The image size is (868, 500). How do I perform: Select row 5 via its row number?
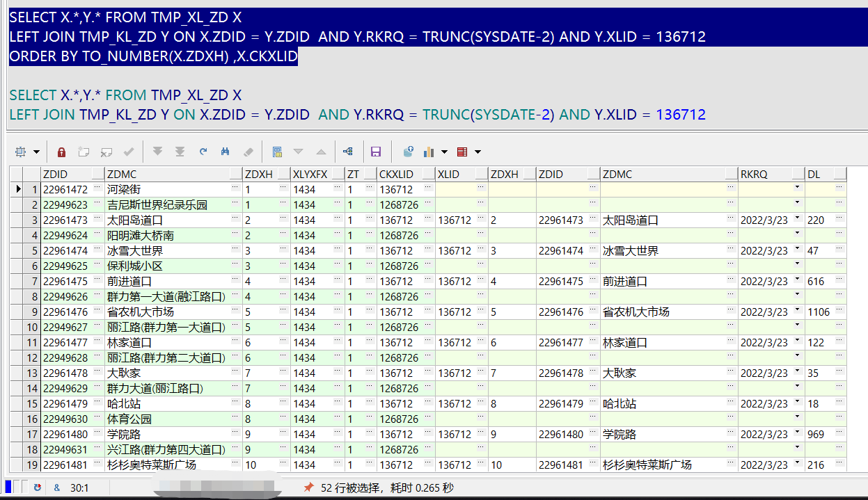click(32, 250)
